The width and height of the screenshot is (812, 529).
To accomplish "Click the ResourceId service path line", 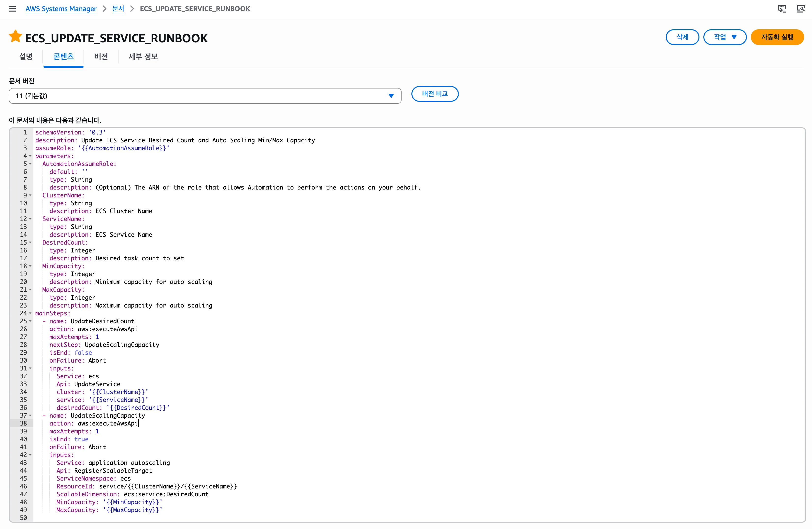I will (147, 486).
